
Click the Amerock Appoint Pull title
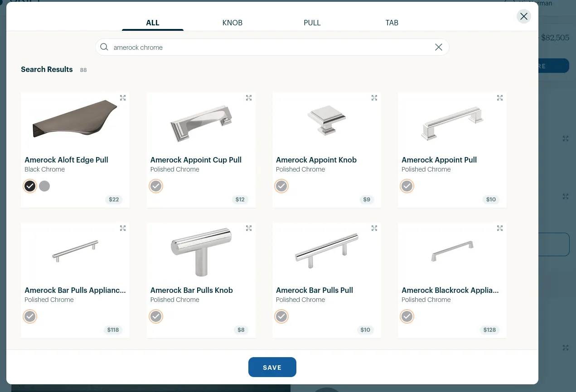pyautogui.click(x=439, y=160)
